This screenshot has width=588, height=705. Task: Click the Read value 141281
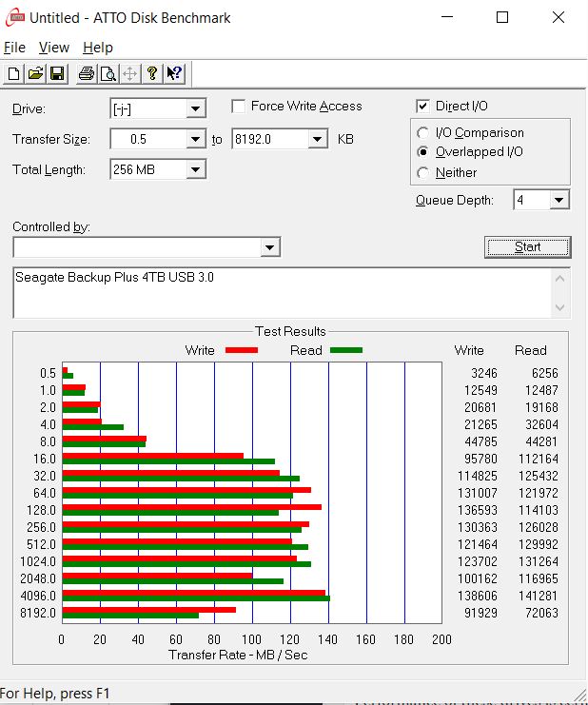coord(539,596)
